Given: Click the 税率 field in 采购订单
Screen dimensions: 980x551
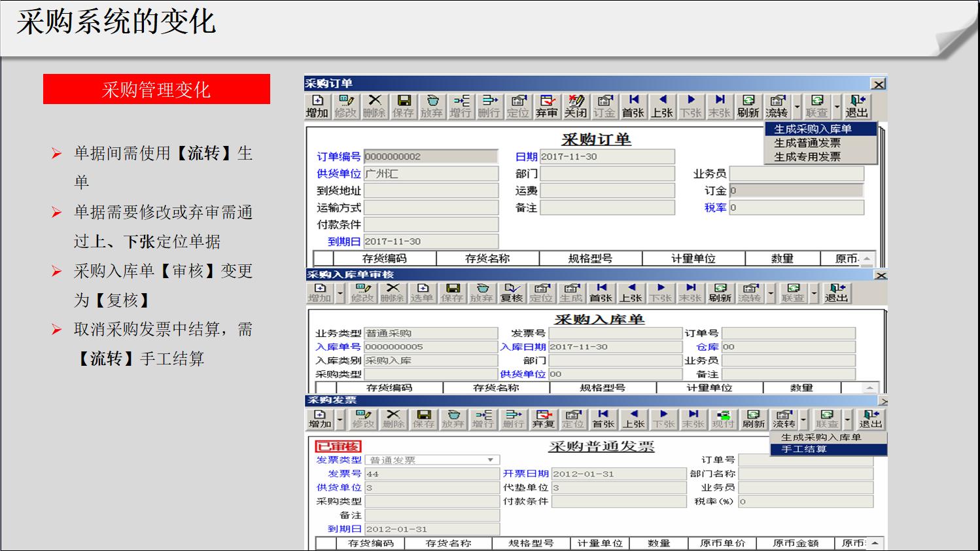Looking at the screenshot, I should point(796,207).
